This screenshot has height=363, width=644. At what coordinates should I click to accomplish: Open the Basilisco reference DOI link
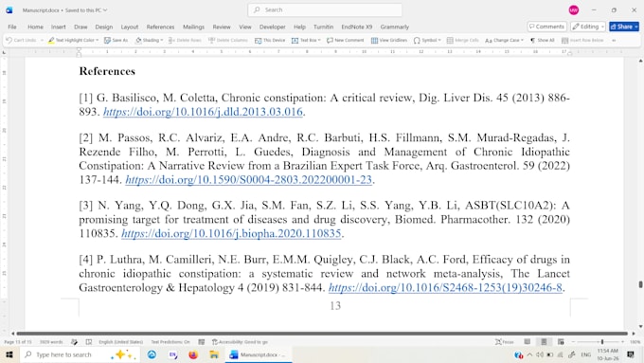pos(203,112)
